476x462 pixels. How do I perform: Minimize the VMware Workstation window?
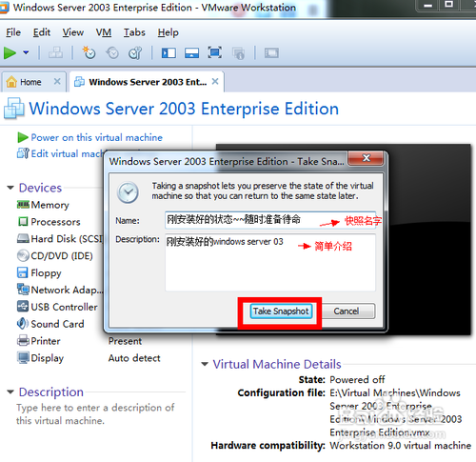(428, 5)
